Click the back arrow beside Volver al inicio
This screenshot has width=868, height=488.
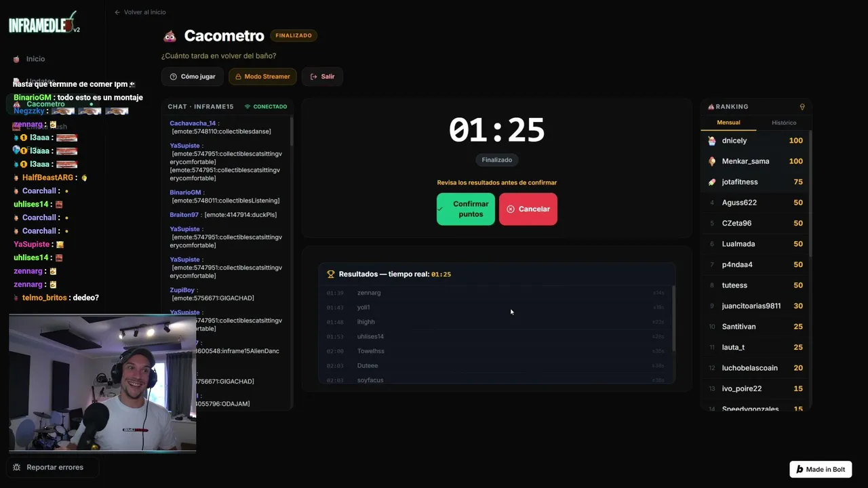[117, 12]
